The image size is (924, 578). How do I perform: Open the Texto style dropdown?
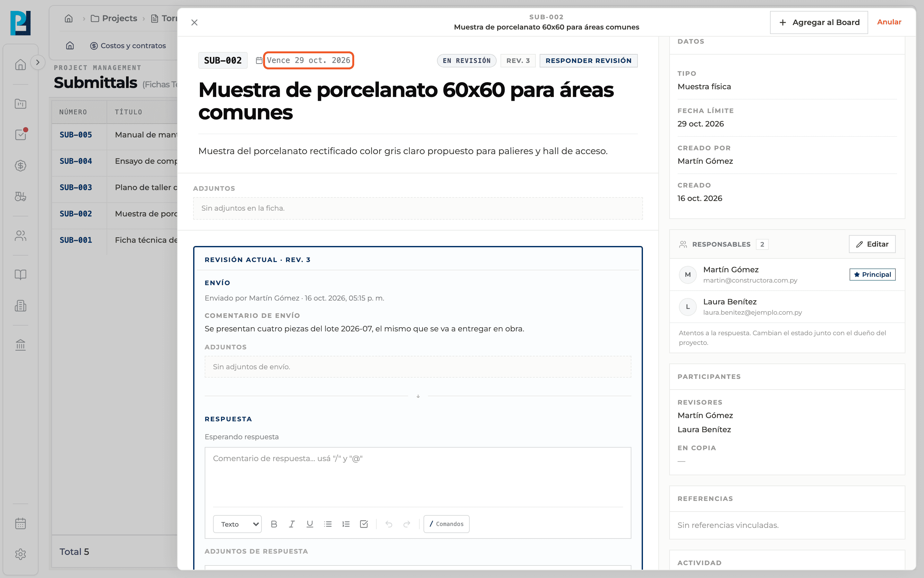click(237, 524)
